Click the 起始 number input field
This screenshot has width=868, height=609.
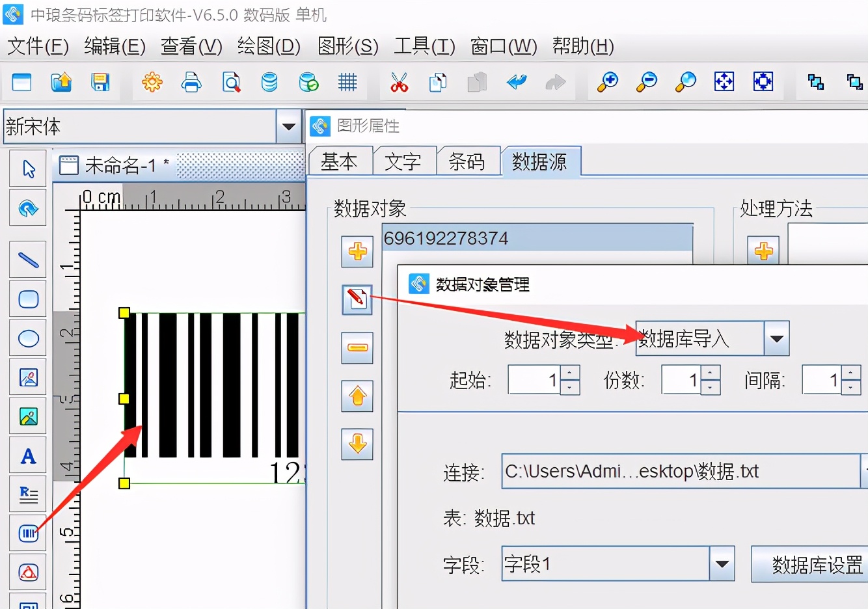click(534, 379)
